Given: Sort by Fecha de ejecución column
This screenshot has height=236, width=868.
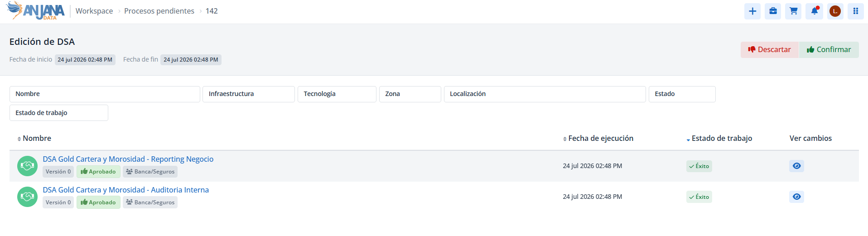Looking at the screenshot, I should [x=598, y=138].
